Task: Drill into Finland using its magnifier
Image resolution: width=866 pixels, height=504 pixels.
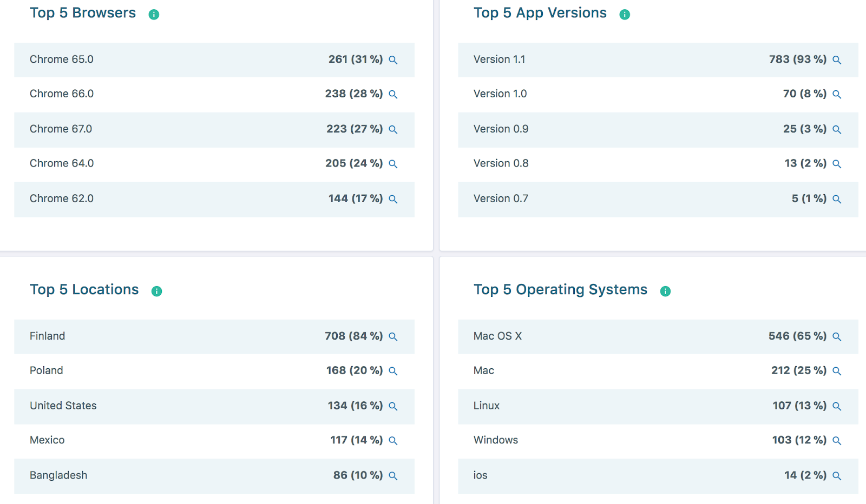Action: tap(393, 337)
